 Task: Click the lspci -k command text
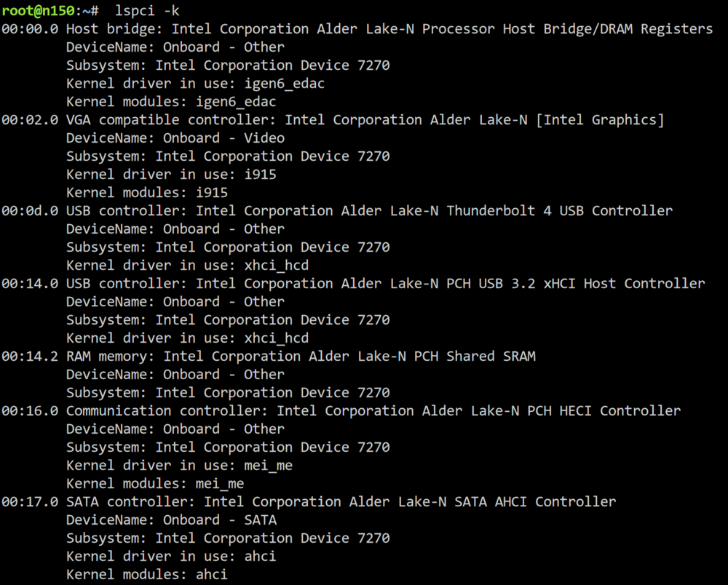[147, 11]
